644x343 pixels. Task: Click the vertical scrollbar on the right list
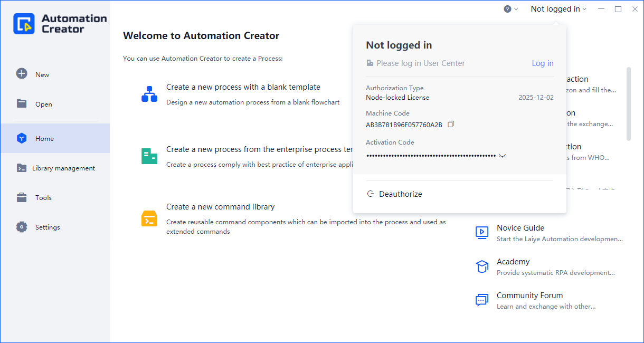click(x=628, y=104)
